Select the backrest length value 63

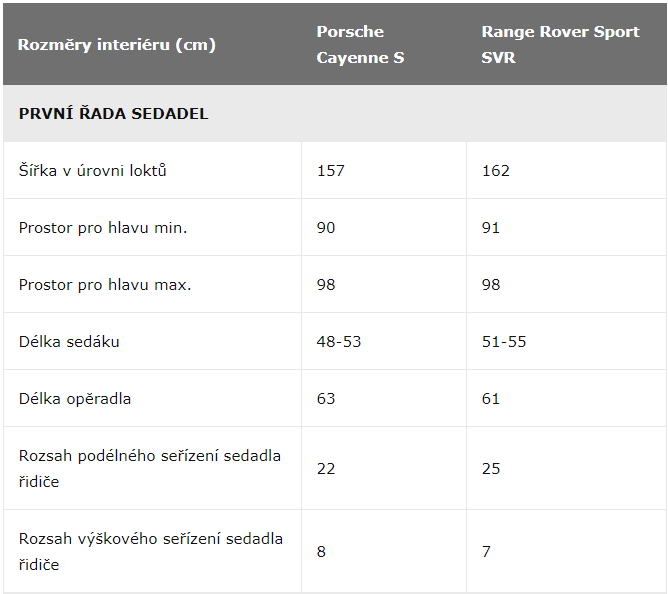326,398
